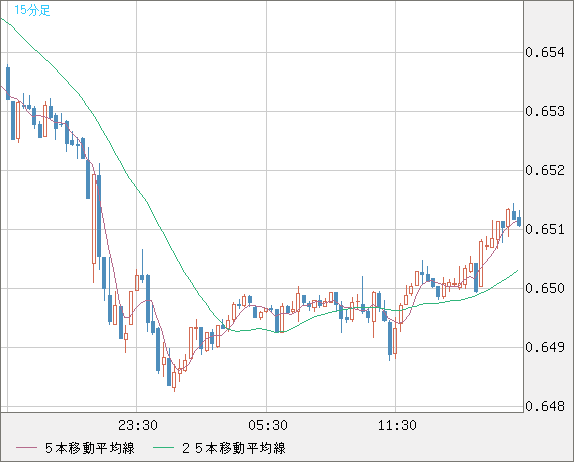Click the 0.648 price axis label
The width and height of the screenshot is (574, 462).
545,406
